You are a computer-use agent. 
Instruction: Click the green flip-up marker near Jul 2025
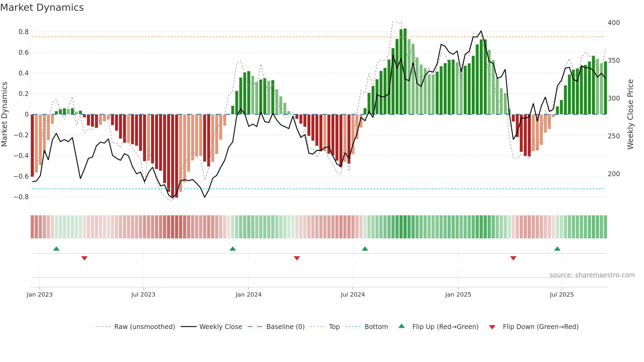tap(557, 249)
